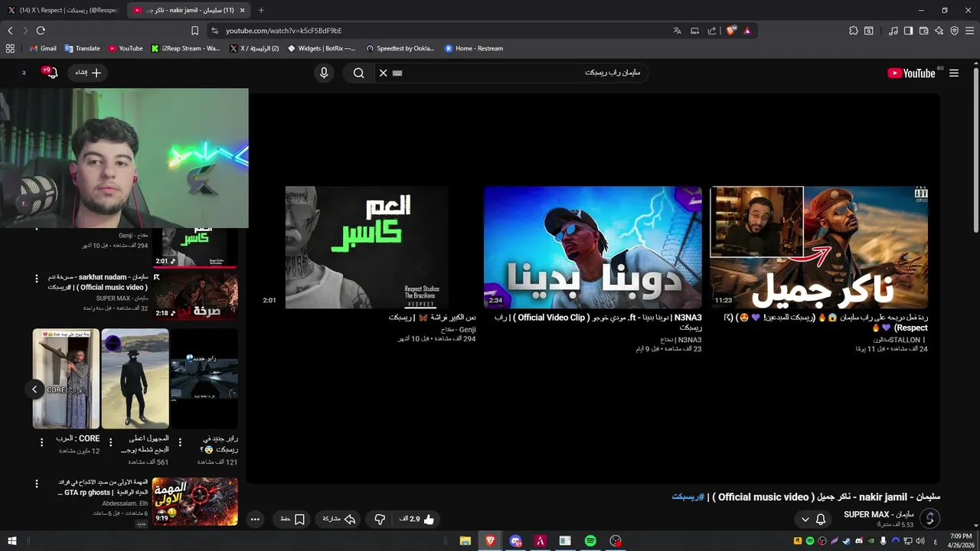The image size is (980, 551).
Task: Open a new browser tab
Action: [x=261, y=10]
